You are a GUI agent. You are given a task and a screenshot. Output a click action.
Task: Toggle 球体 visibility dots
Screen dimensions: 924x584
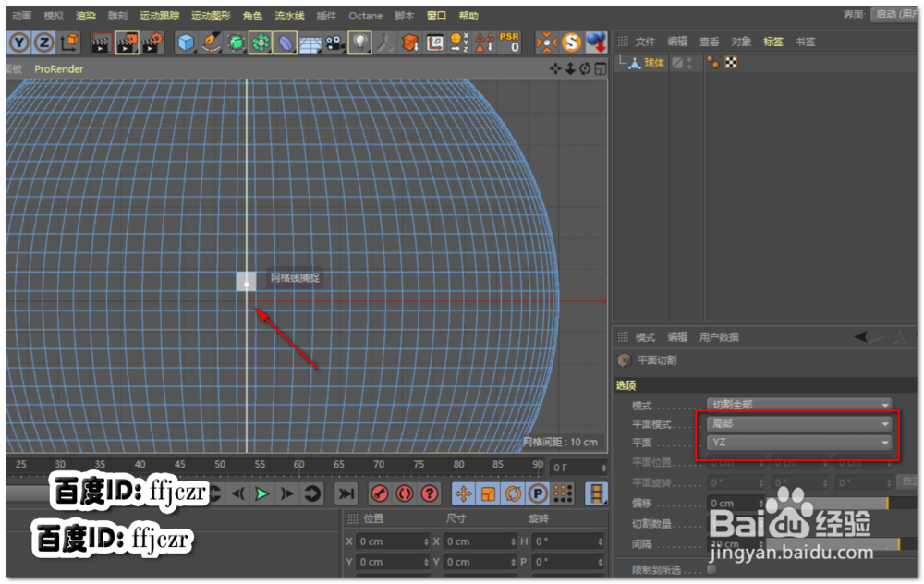[689, 63]
